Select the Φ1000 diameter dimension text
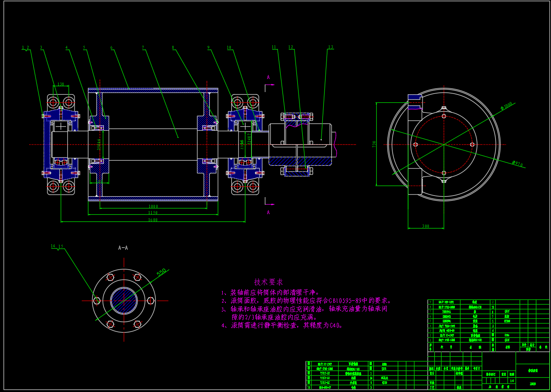 (x=506, y=106)
